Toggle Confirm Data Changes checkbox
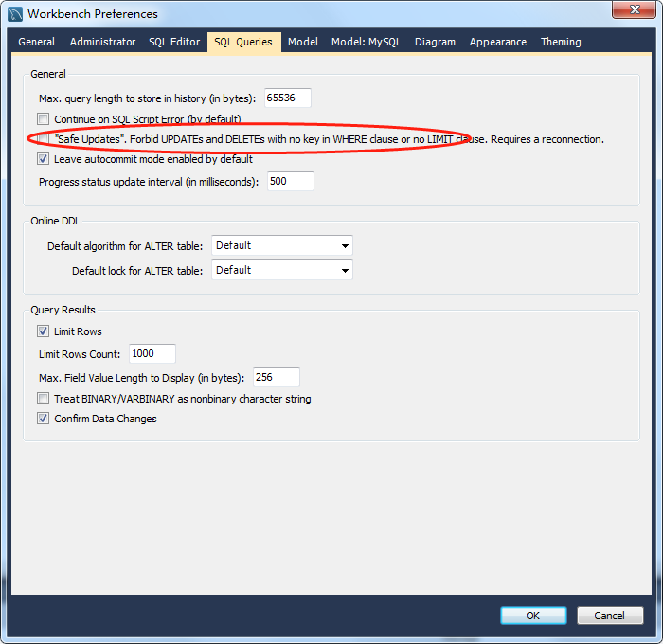This screenshot has height=644, width=663. [43, 419]
